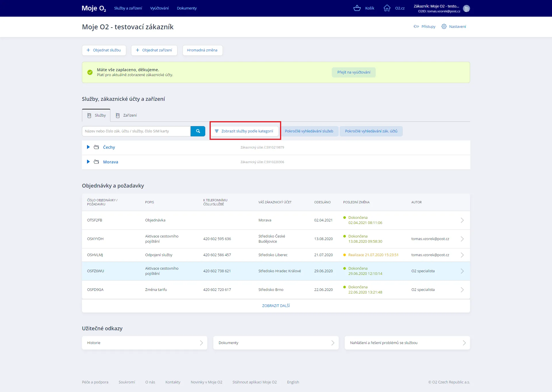The image size is (552, 392).
Task: Click the Nastavení gear icon
Action: [x=444, y=26]
